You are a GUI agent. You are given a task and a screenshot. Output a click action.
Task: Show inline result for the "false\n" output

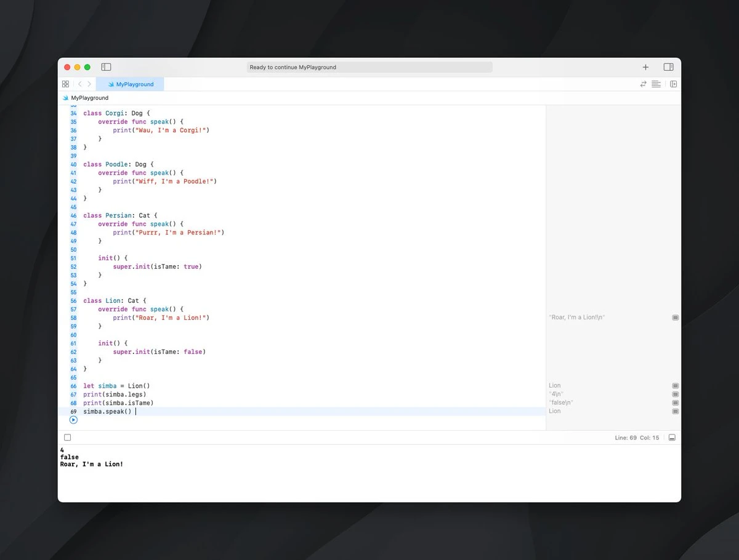click(675, 402)
